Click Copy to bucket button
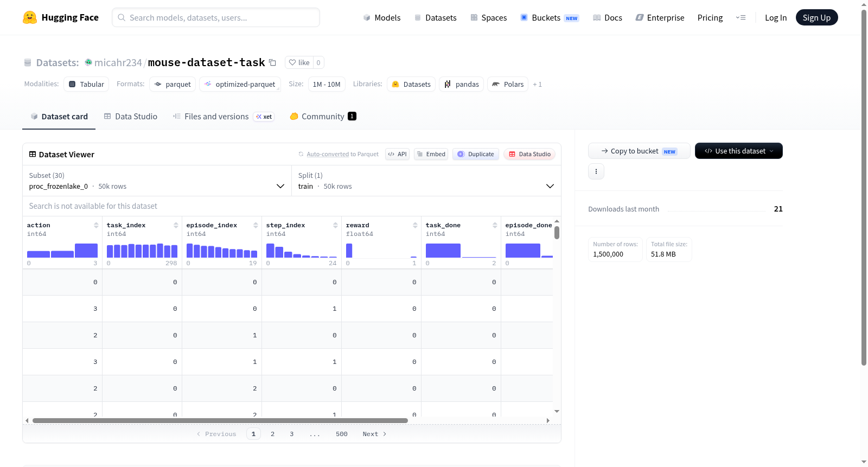 639,151
